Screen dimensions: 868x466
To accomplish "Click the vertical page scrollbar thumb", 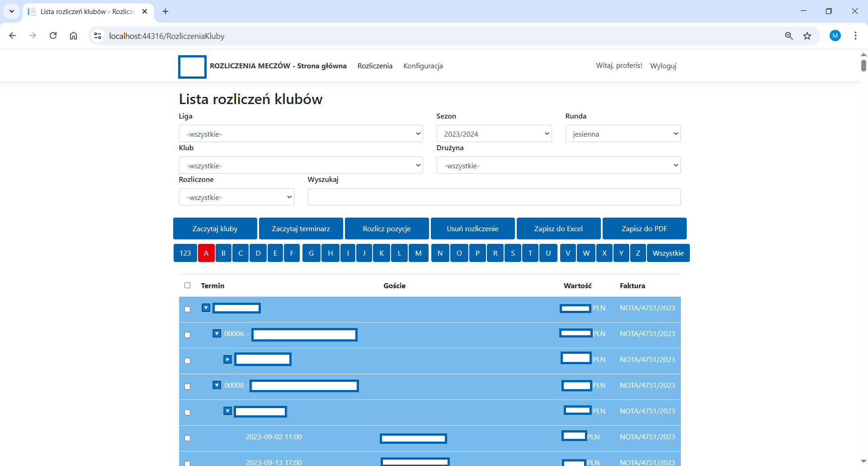I will [863, 65].
